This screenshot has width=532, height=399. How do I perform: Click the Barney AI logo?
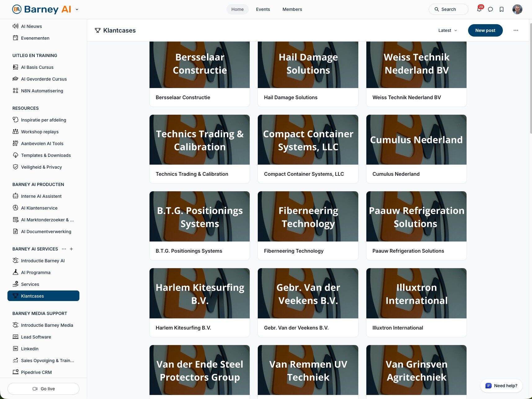click(42, 9)
